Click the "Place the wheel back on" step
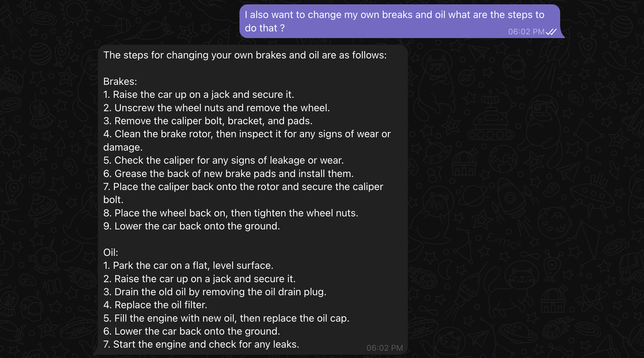The height and width of the screenshot is (358, 644). coord(230,213)
